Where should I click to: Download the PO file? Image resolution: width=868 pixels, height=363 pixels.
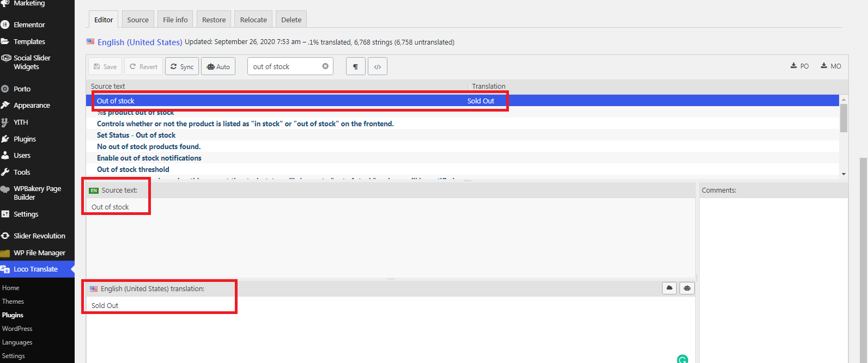click(x=799, y=66)
